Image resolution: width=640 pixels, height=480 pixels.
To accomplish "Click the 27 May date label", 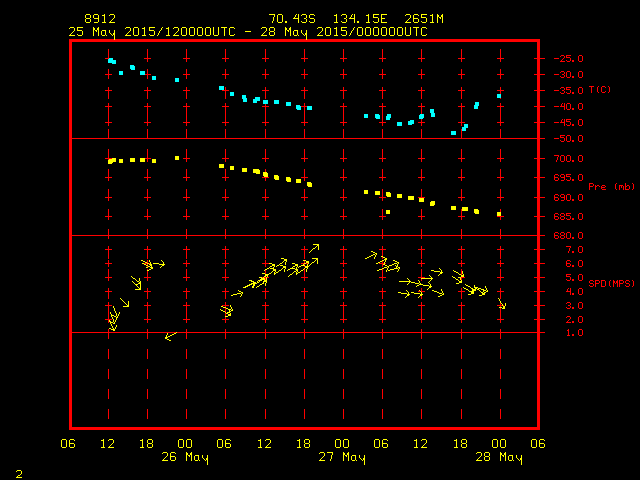I will 342,457.
